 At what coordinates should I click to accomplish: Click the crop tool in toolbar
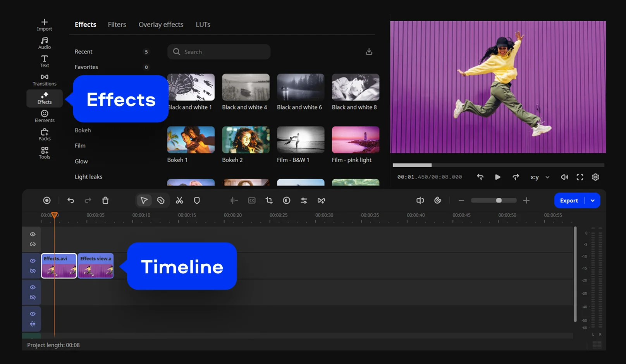[x=269, y=200]
